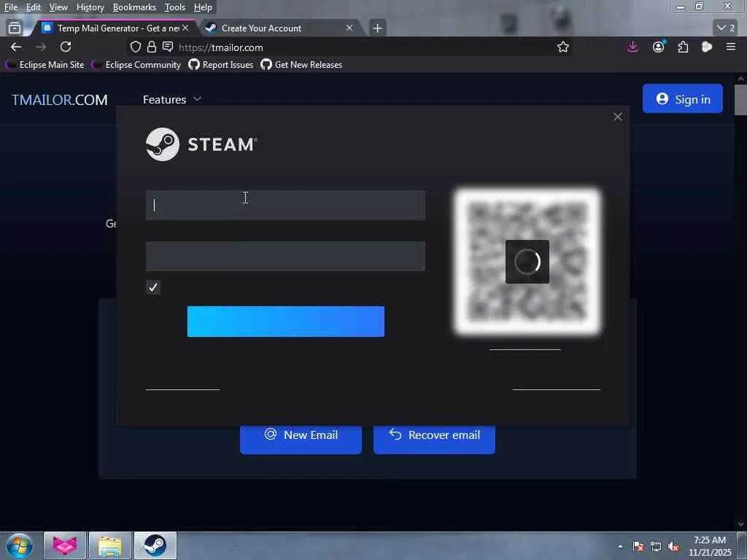Screen dimensions: 747x560
Task: Open the permissions icon beside the padlock
Action: (x=168, y=47)
